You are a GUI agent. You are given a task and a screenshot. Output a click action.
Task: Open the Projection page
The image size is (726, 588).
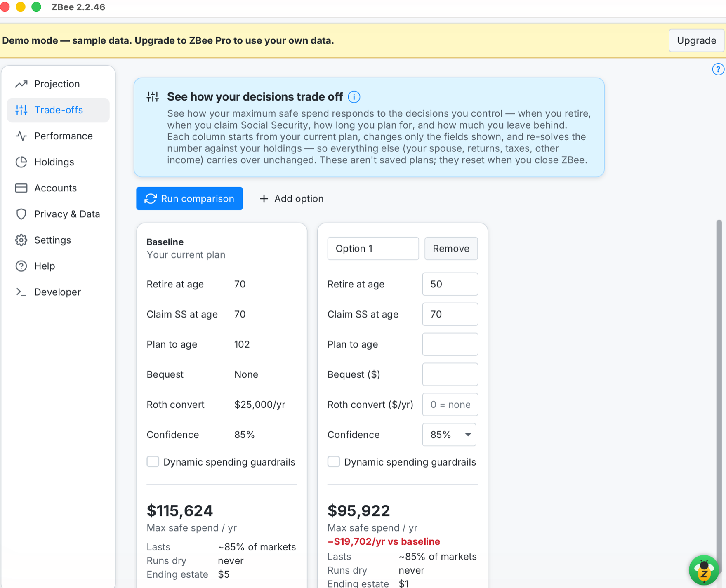coord(58,84)
